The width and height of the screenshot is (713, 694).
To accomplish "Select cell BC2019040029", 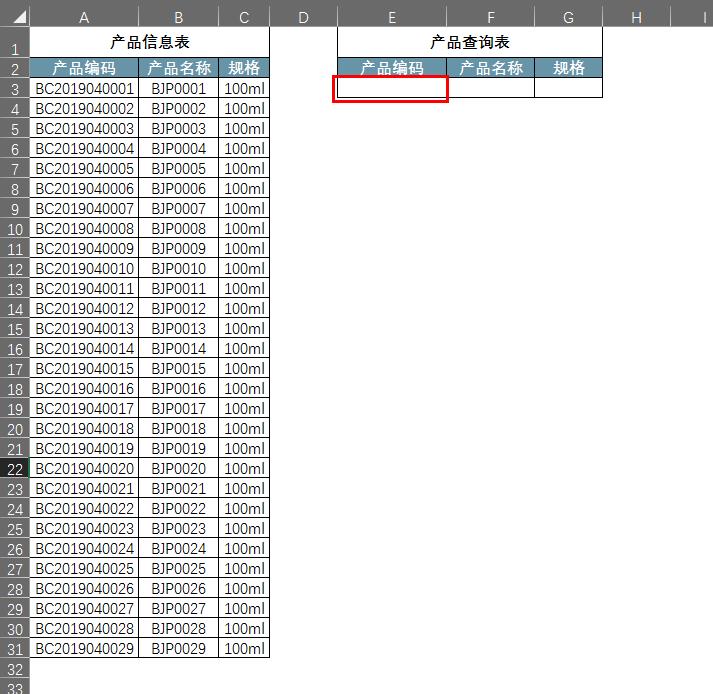I will coord(84,649).
